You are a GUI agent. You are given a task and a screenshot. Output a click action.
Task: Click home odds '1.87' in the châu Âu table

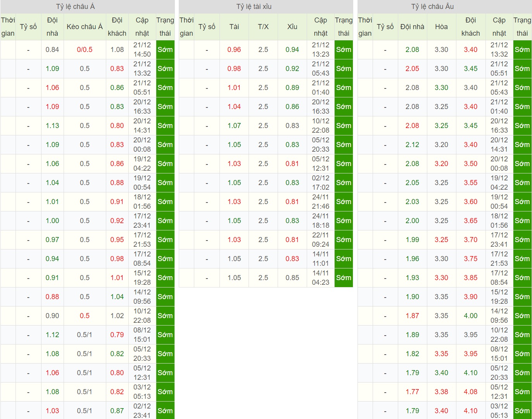click(x=412, y=316)
